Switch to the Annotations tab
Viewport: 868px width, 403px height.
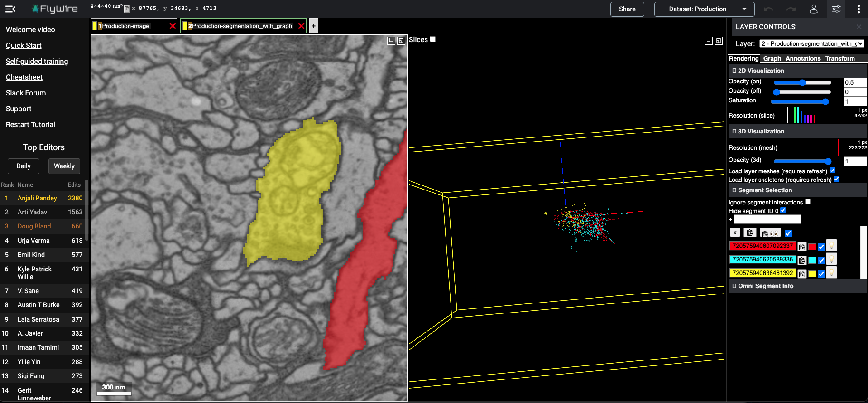803,58
